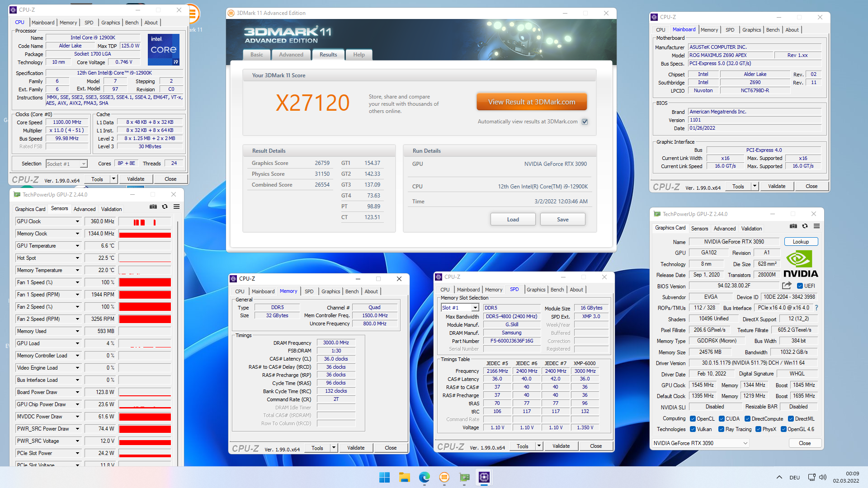868x488 pixels.
Task: Click the Memory Clock red graph bar
Action: (x=145, y=234)
